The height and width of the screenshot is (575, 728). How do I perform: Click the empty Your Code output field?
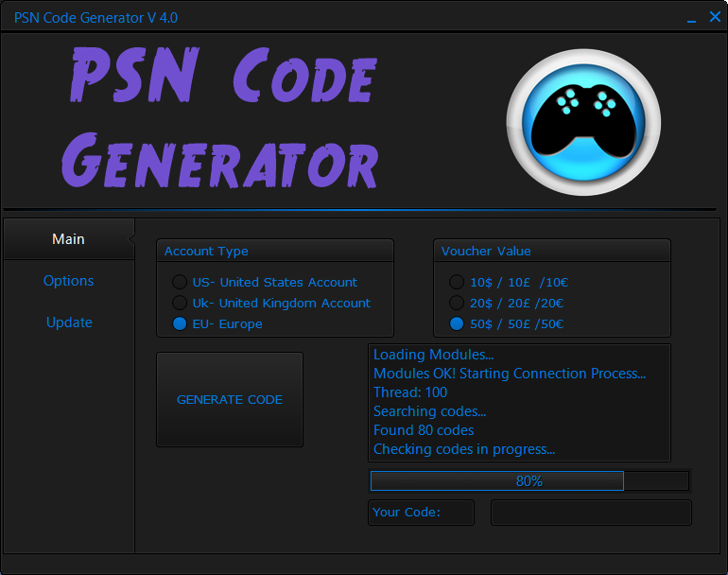coord(591,513)
